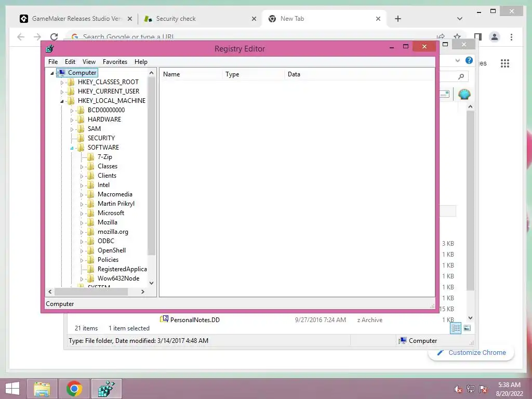Click Chrome back arrow
The width and height of the screenshot is (532, 399).
(21, 37)
